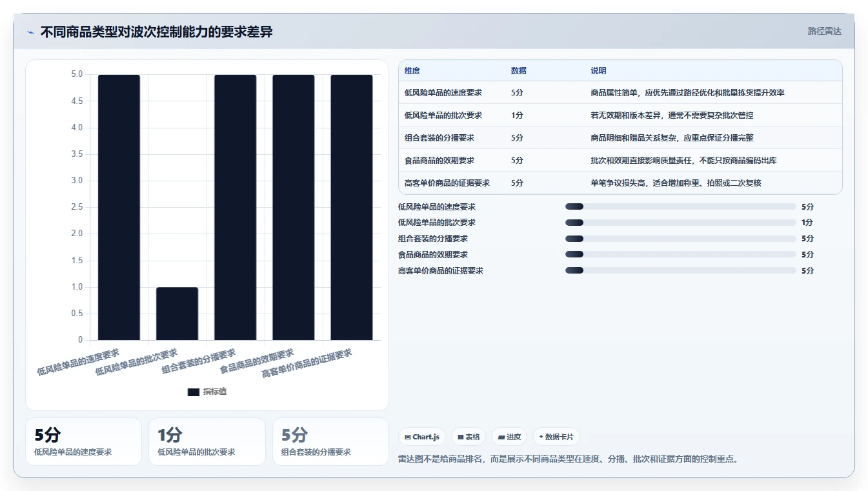868x491 pixels.
Task: Toggle the 指标值 legend color swatch
Action: [194, 392]
